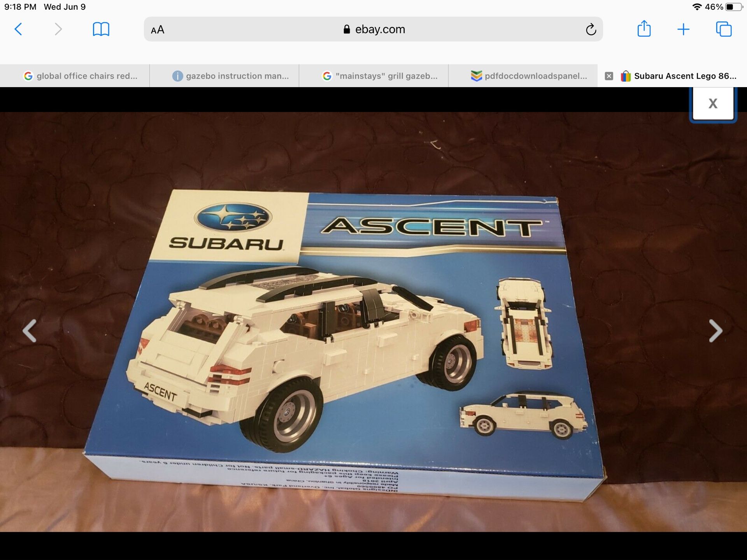Tap the lock icon in address bar
The height and width of the screenshot is (560, 747).
pyautogui.click(x=347, y=29)
